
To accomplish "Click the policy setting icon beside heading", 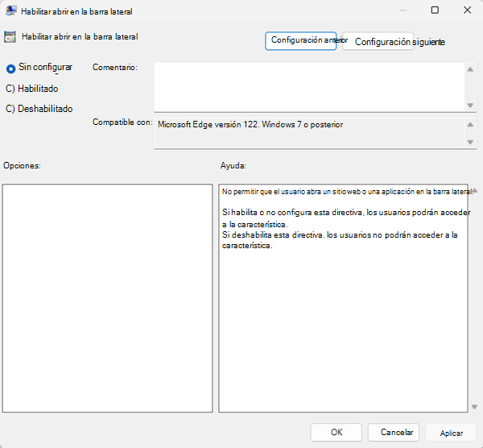I will [10, 37].
